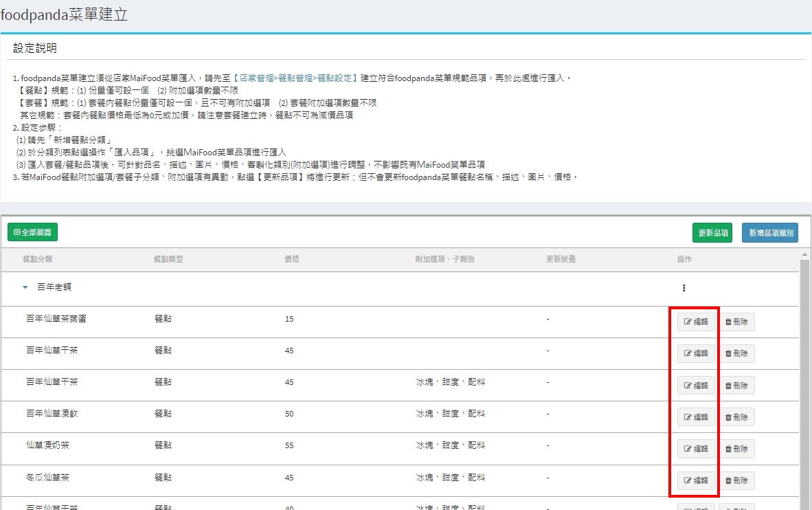Delete the 百年仙草凍飲 item

(736, 417)
